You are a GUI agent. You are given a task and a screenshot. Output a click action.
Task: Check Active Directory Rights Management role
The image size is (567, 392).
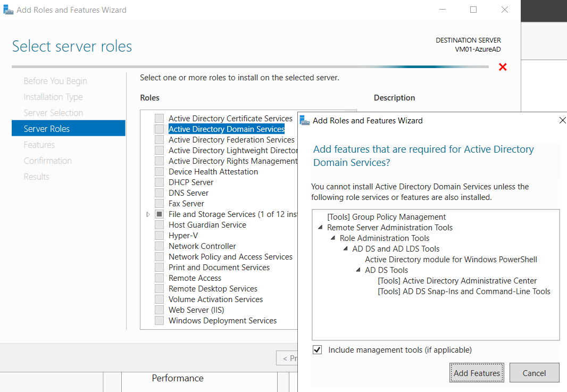(159, 161)
